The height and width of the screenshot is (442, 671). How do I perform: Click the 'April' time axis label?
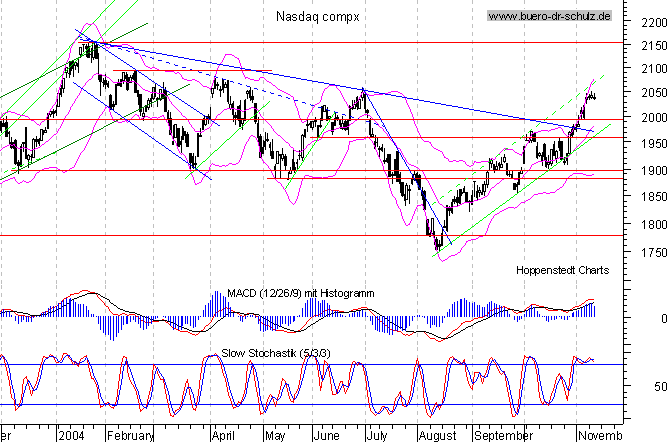(223, 436)
